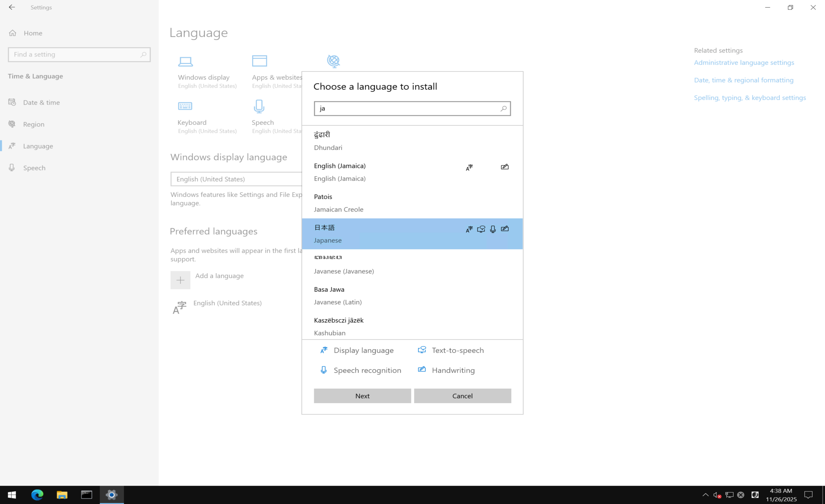The height and width of the screenshot is (504, 825).
Task: Click the Handwriting icon in the legend
Action: click(421, 370)
